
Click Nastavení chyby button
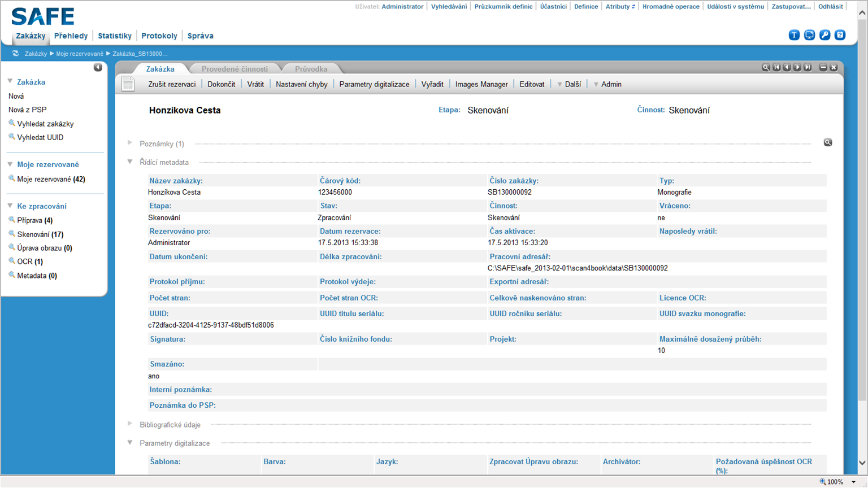tap(302, 84)
